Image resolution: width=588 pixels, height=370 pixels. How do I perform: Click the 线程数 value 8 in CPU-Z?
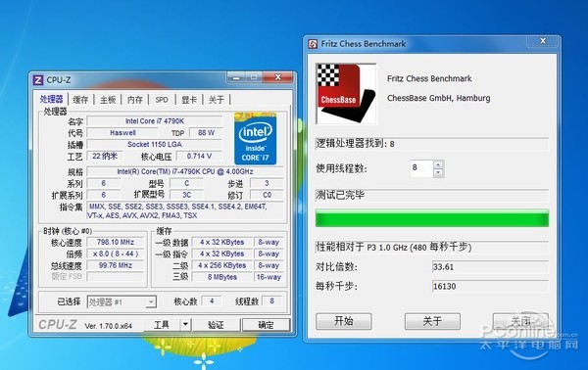tap(271, 301)
